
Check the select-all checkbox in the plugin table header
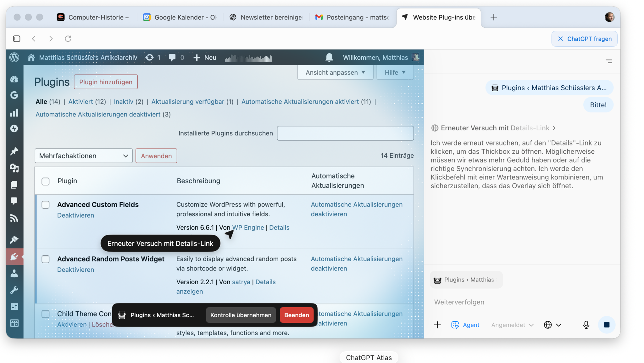[x=45, y=181]
